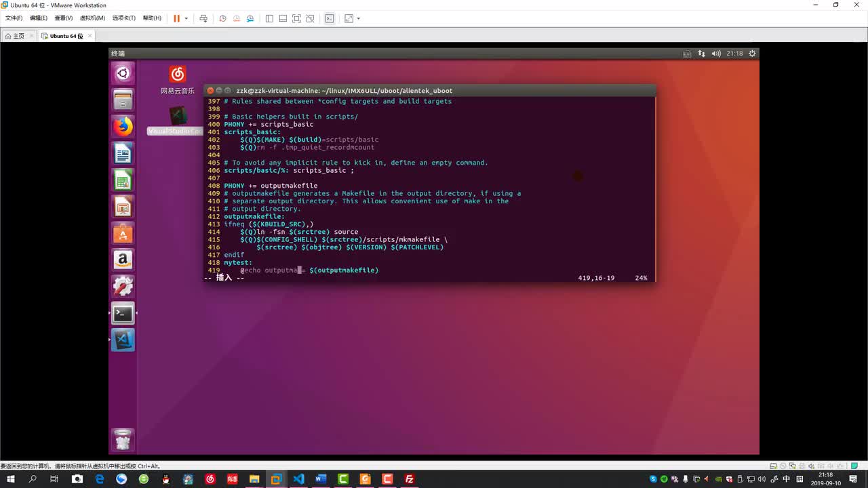Screen dimensions: 868x488
Task: Click line 400 PHONY += scripts_basic
Action: coord(269,124)
